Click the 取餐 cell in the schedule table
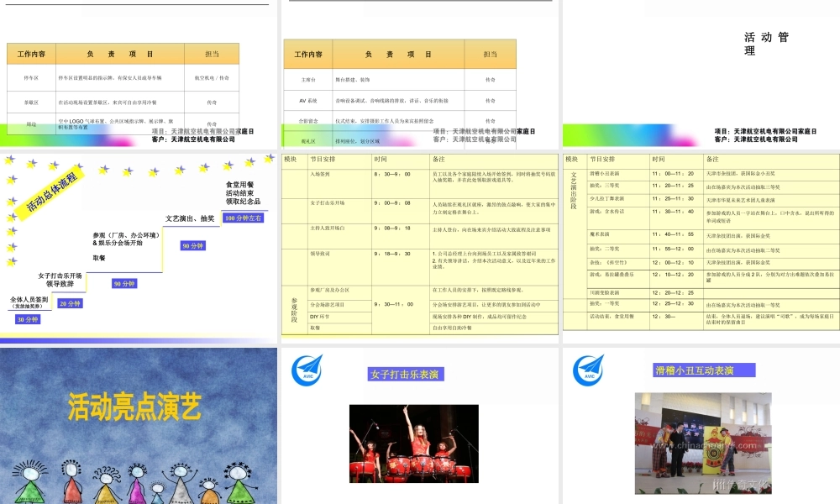The height and width of the screenshot is (504, 840). [339, 328]
